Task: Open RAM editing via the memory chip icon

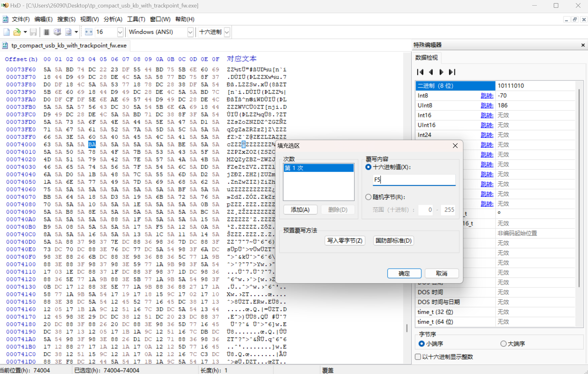Action: point(46,32)
